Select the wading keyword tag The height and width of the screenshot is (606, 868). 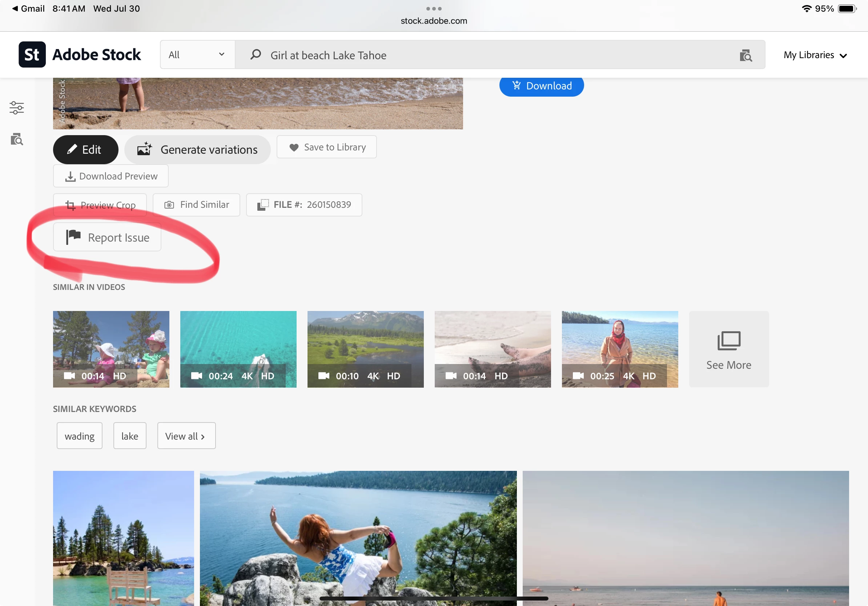pyautogui.click(x=79, y=436)
